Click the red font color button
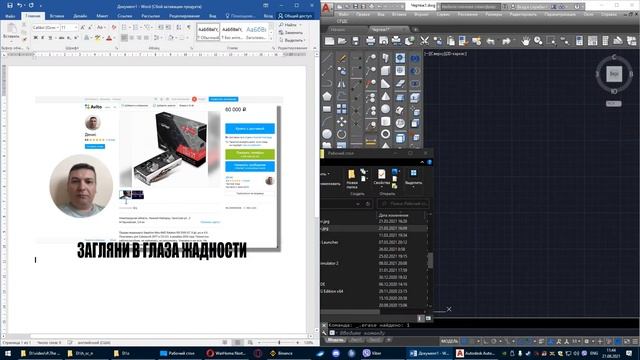The image size is (640, 360). pos(109,38)
